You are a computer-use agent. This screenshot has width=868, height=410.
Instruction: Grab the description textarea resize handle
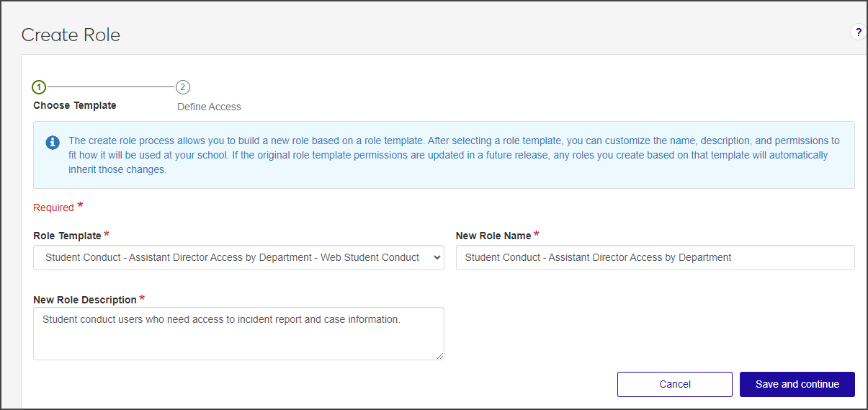439,355
